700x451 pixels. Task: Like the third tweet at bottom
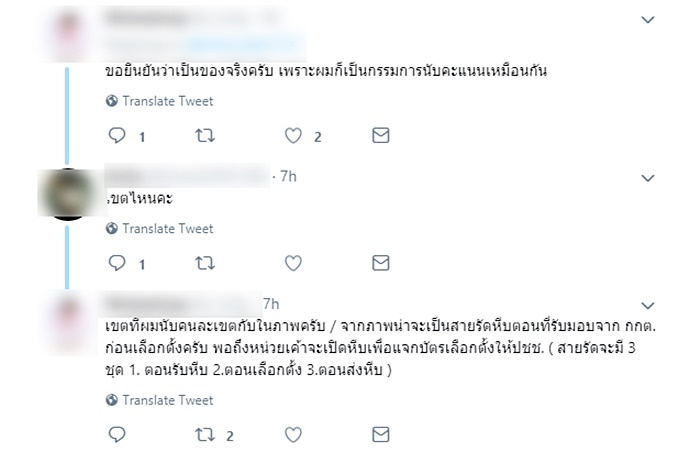(293, 435)
